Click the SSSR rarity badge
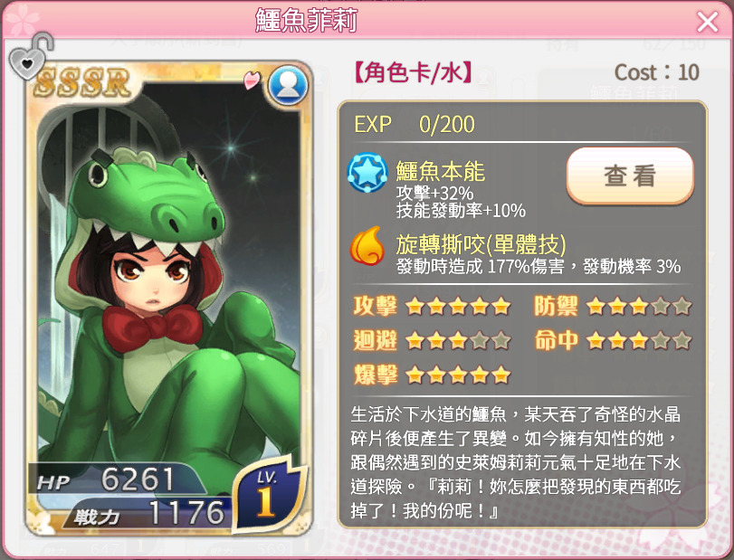Viewport: 734px width, 560px height. click(82, 83)
